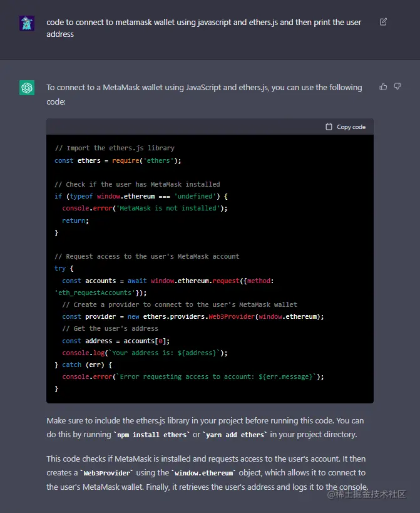Image resolution: width=420 pixels, height=513 pixels.
Task: Click the line "const ethers = require('ethers');"
Action: pos(118,160)
